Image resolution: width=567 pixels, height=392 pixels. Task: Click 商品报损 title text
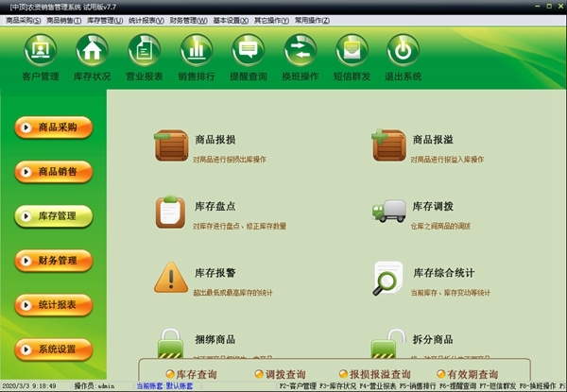pyautogui.click(x=215, y=140)
